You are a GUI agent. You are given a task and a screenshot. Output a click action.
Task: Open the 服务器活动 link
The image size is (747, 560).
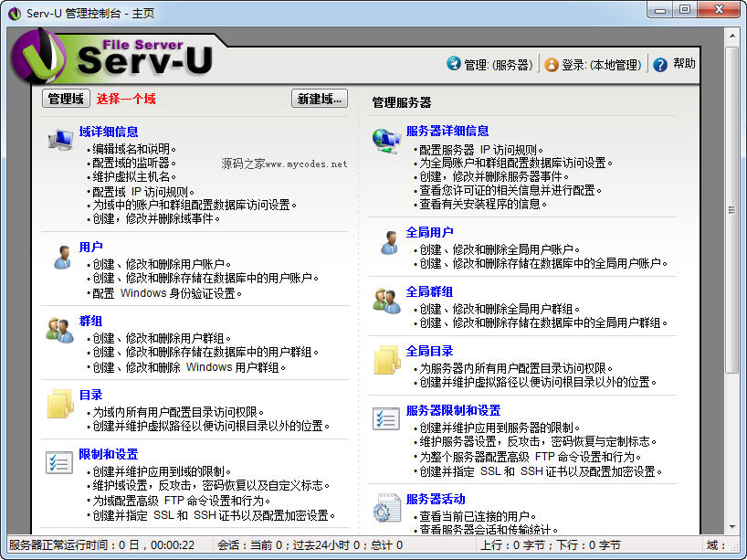point(436,499)
